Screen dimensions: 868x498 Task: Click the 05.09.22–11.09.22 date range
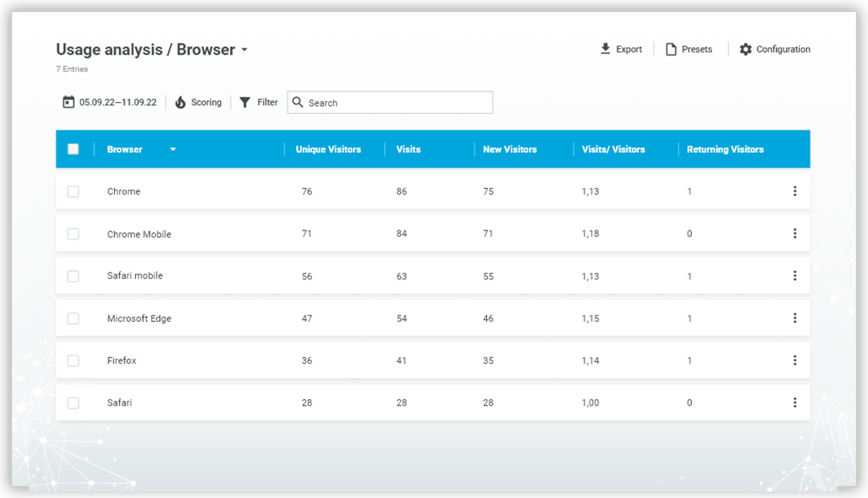click(118, 102)
